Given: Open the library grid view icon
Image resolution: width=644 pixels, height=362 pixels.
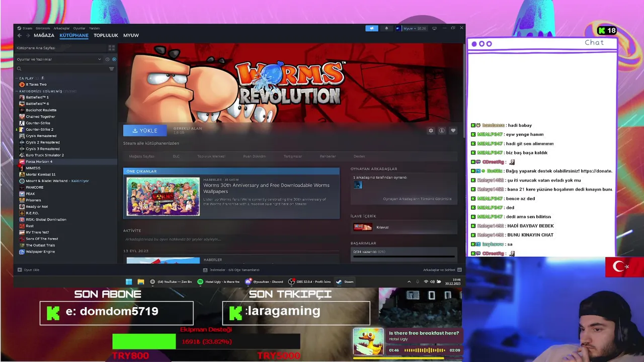Looking at the screenshot, I should point(112,48).
